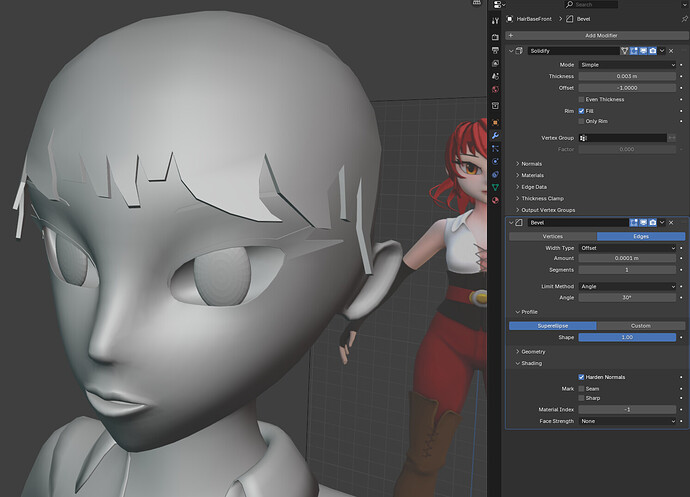This screenshot has width=690, height=497.
Task: Open the Material properties tab
Action: click(x=495, y=200)
